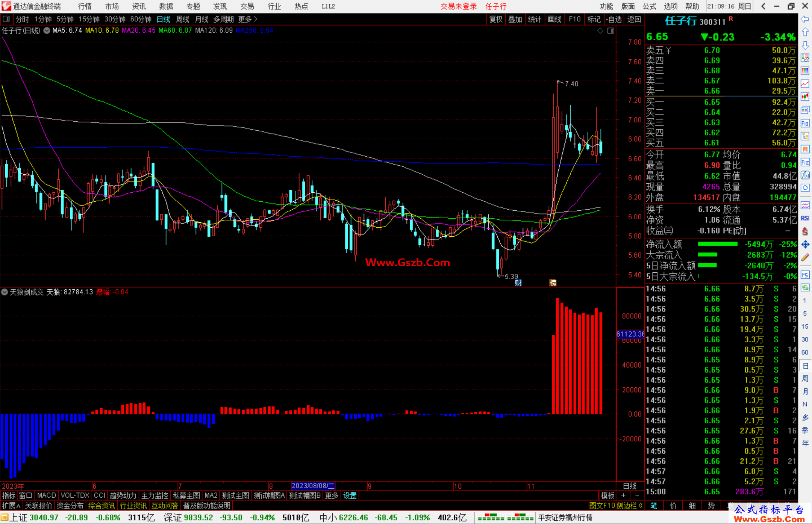Toggle the circle beside 天狼剑成交 indicator label
This screenshot has height=524, width=812.
pos(5,292)
